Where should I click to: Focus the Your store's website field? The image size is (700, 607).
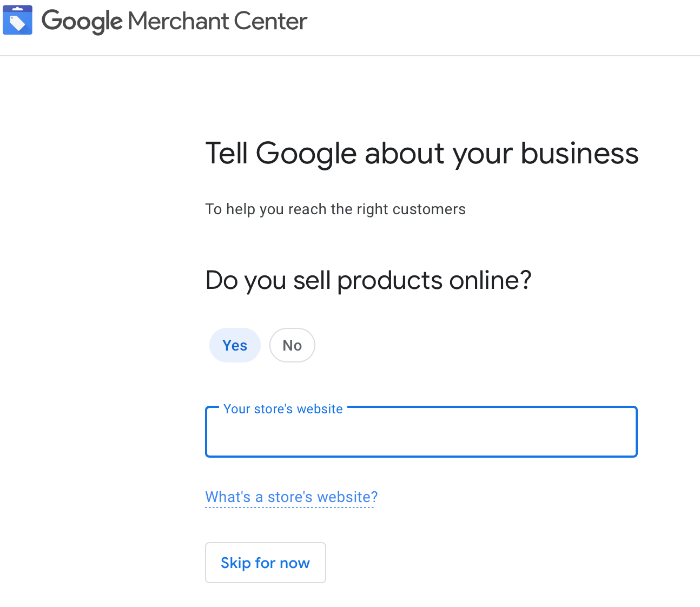coord(421,432)
